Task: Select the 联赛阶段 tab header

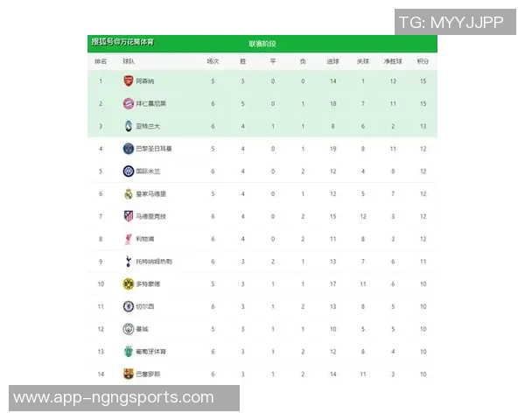Action: 262,43
